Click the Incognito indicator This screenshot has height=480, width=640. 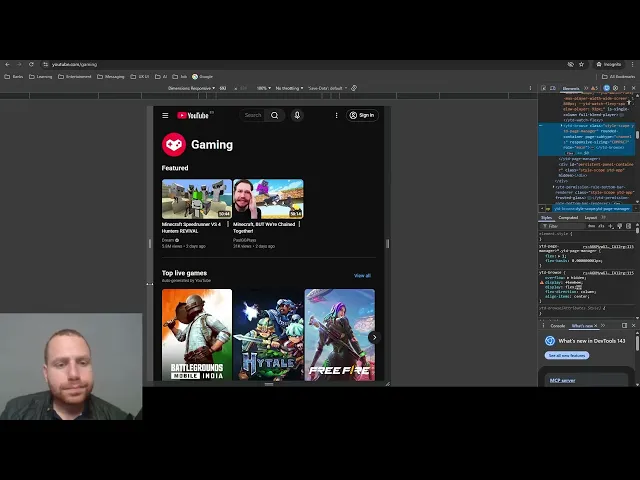tap(609, 64)
